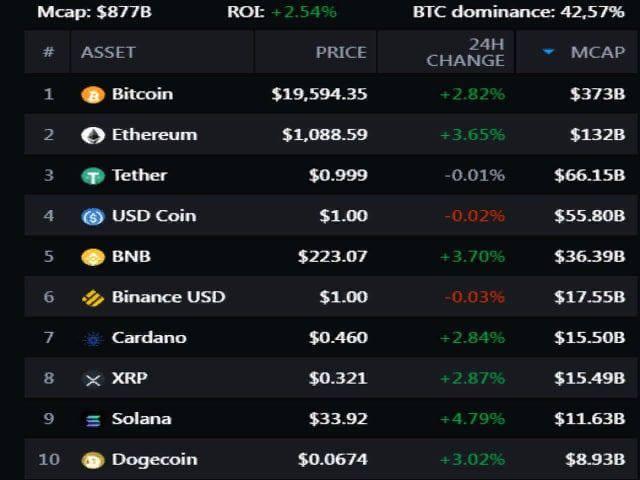Viewport: 640px width, 480px height.
Task: Open the Bitcoin asset name link
Action: point(142,94)
